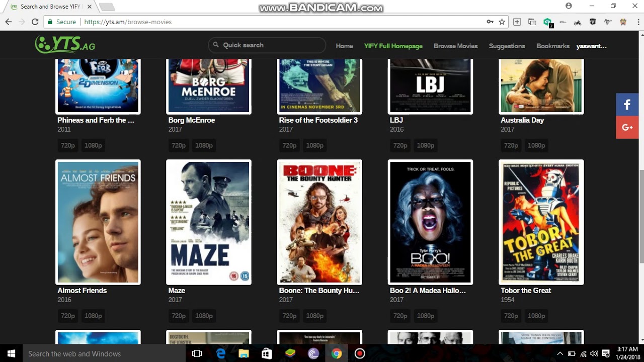Click the browser address bar URL
The height and width of the screenshot is (362, 644).
pyautogui.click(x=128, y=22)
